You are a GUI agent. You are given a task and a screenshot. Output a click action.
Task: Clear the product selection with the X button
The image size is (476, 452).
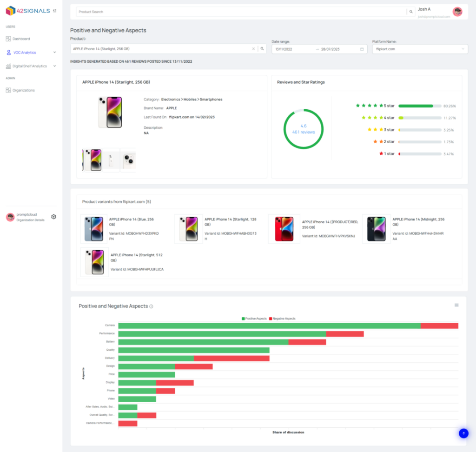point(253,48)
